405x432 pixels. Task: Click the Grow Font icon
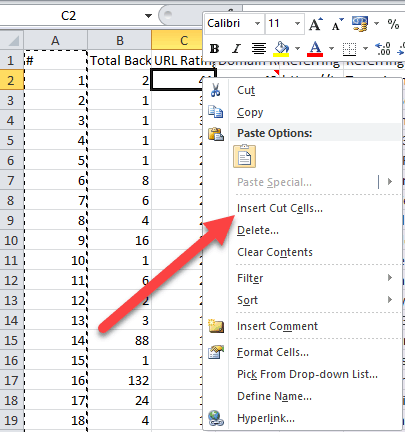click(x=315, y=24)
